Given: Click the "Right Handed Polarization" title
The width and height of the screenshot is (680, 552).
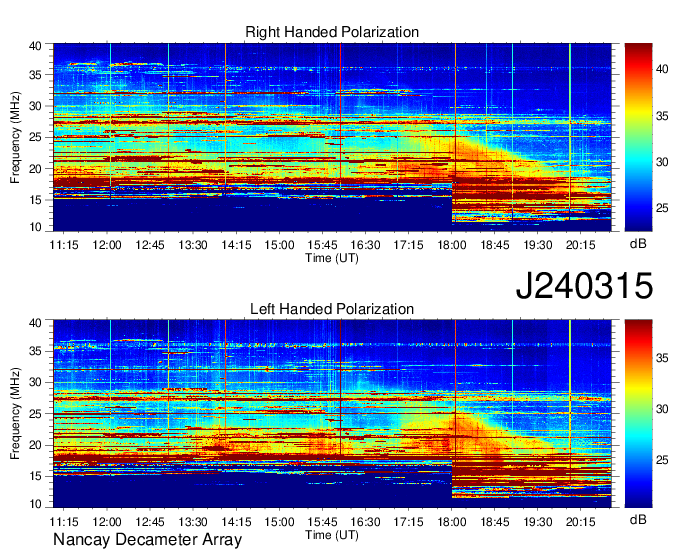Looking at the screenshot, I should click(332, 32).
